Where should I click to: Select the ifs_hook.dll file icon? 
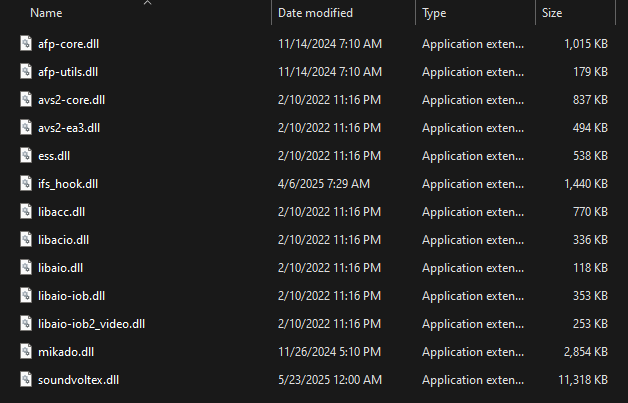(27, 184)
